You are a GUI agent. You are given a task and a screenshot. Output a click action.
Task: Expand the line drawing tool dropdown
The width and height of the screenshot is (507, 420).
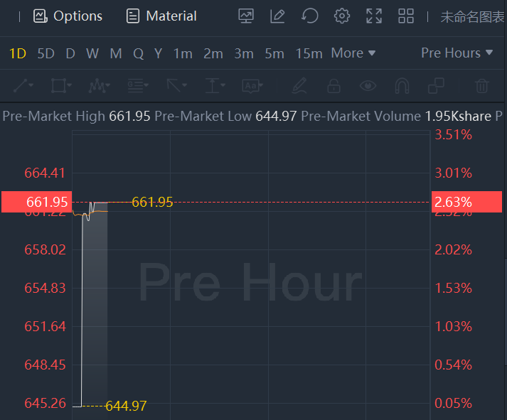pos(23,86)
